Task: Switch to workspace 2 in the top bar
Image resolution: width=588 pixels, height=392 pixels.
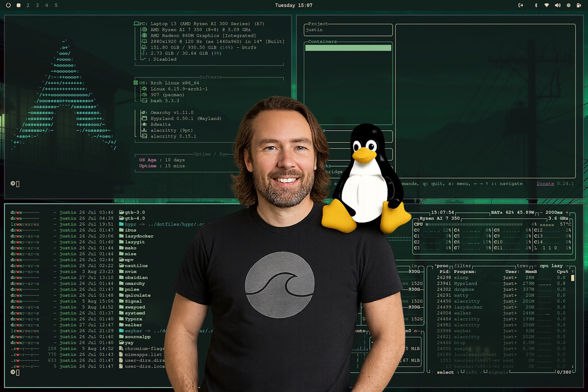Action: click(x=28, y=5)
